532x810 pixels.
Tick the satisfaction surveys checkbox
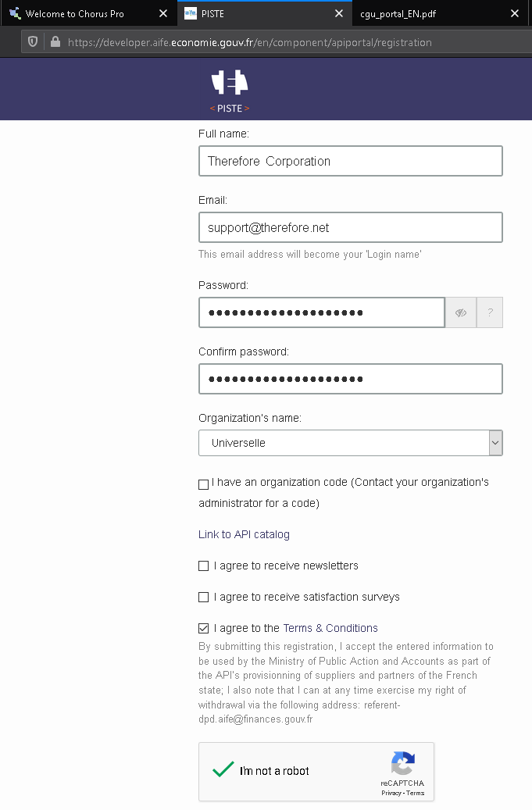click(204, 598)
